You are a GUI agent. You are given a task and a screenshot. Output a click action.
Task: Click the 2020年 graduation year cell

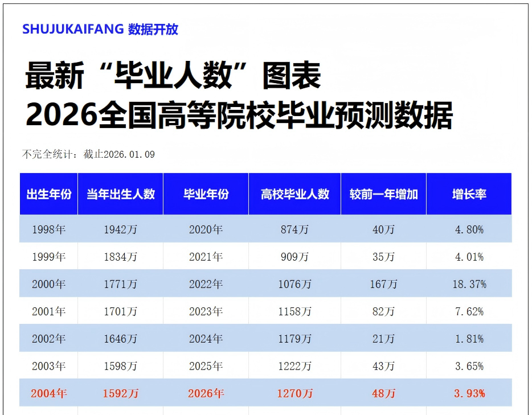206,229
